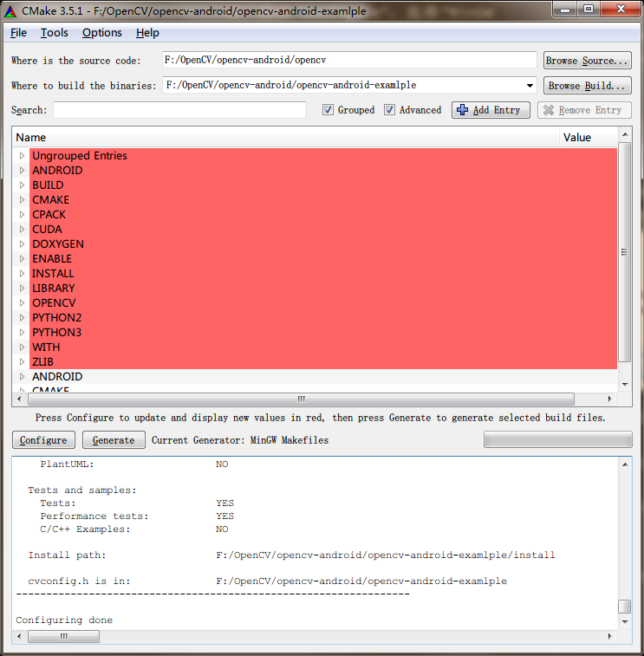This screenshot has width=644, height=656.
Task: Click the progress bar beside generator label
Action: (558, 439)
